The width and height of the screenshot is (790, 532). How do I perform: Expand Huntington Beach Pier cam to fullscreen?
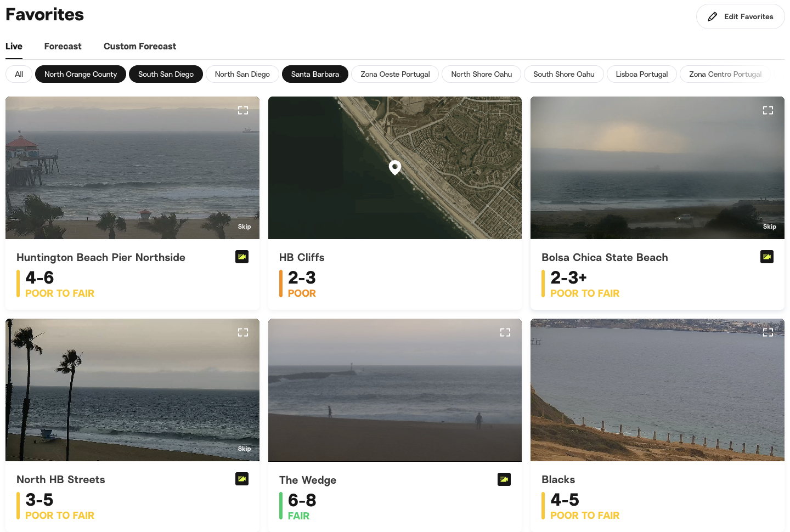(243, 110)
